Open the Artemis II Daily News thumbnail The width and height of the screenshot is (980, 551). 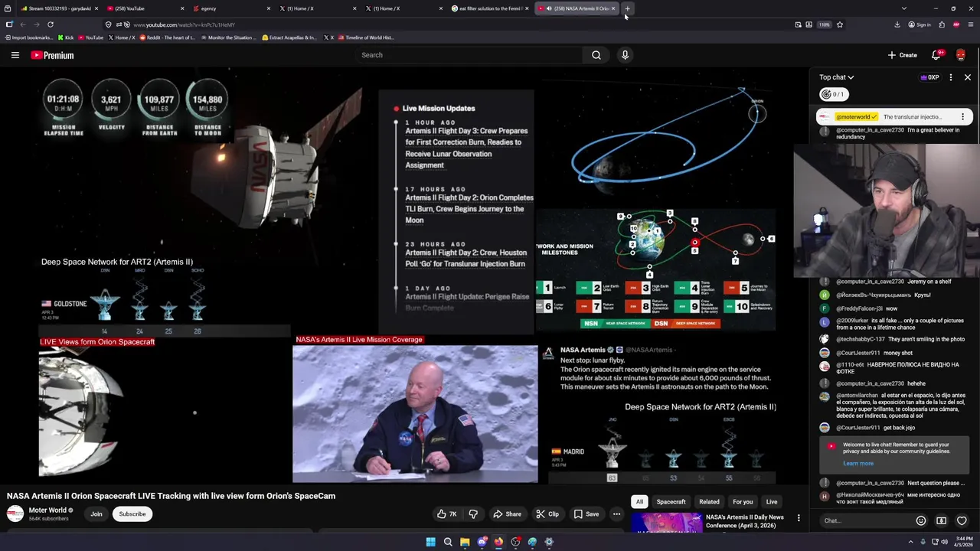666,523
